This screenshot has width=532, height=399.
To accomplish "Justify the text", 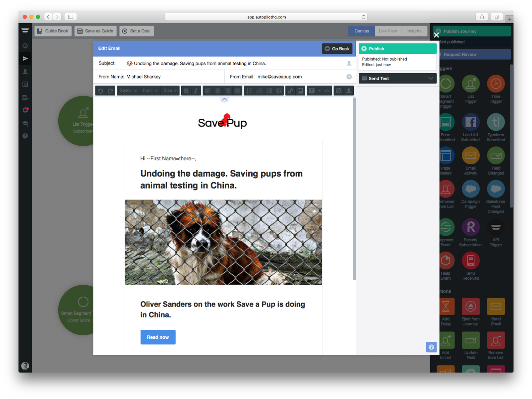I will 237,91.
